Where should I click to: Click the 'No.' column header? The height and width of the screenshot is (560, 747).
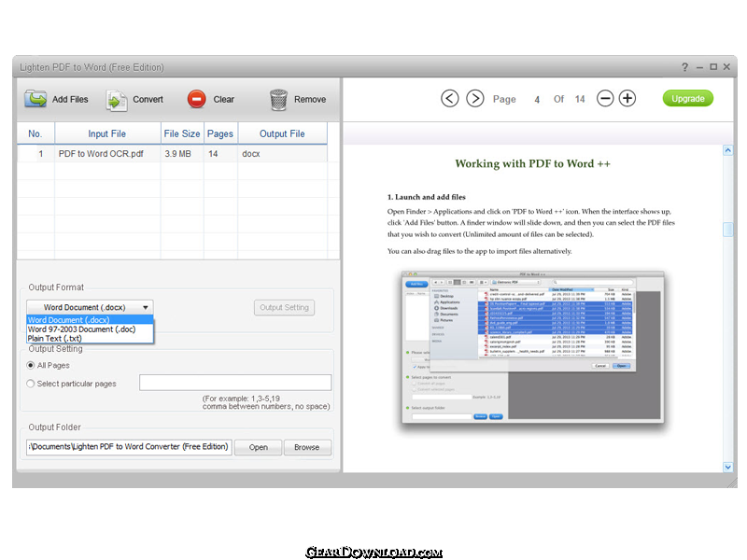(35, 133)
